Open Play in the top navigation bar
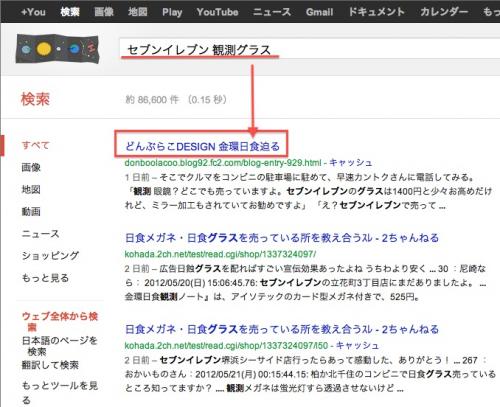Image resolution: width=500 pixels, height=407 pixels. (x=172, y=12)
